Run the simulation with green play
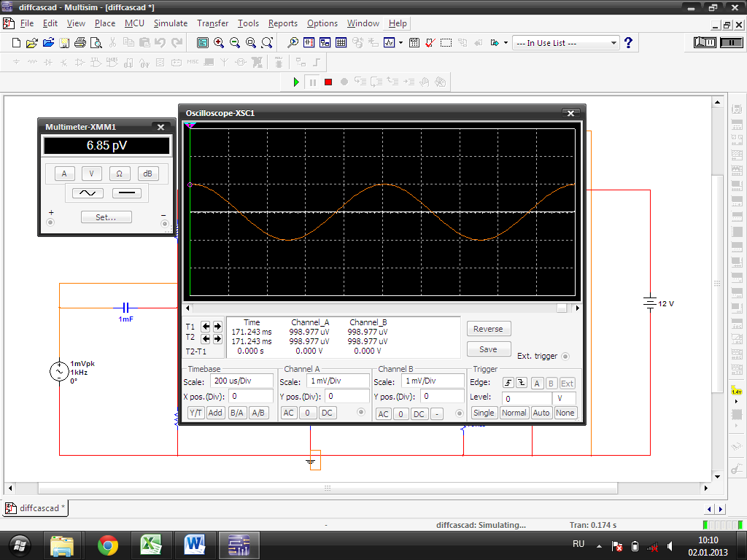 [296, 82]
